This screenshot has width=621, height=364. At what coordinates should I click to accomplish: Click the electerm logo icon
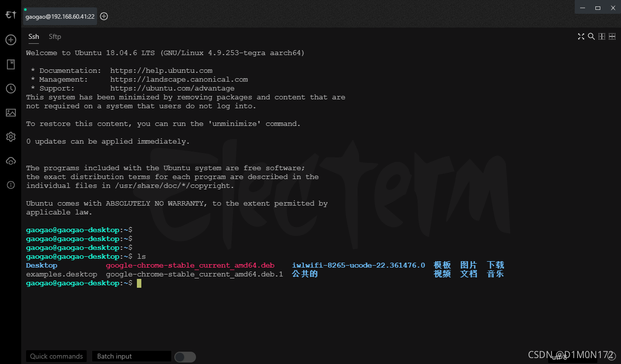click(11, 15)
